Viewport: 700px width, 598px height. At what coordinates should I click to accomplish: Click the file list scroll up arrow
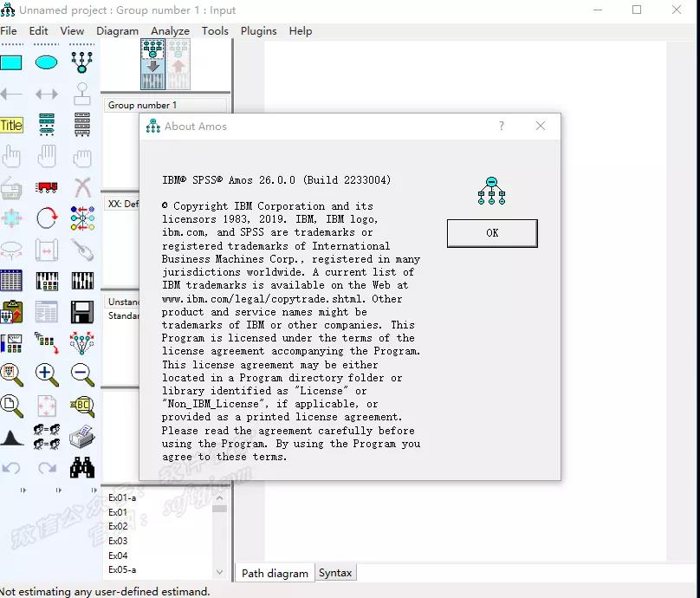pos(220,497)
